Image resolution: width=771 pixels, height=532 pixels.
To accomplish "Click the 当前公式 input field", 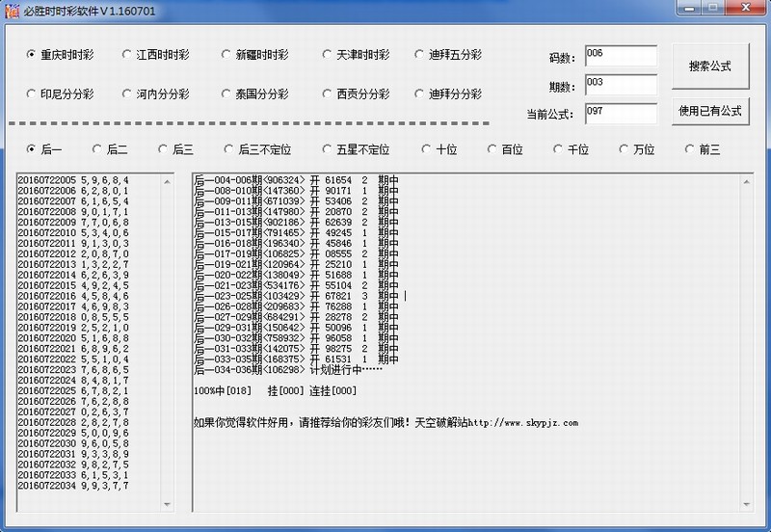I will click(620, 113).
